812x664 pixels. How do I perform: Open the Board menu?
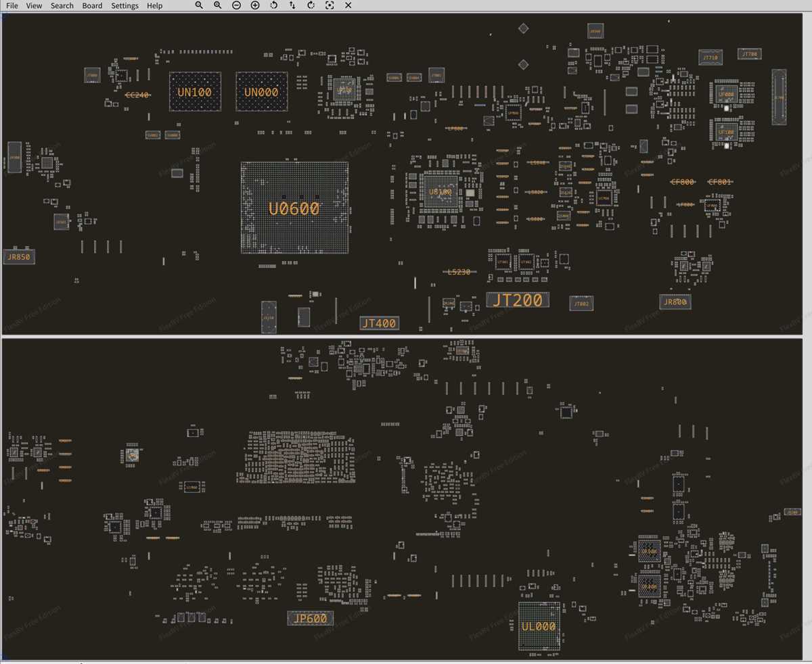pos(92,5)
